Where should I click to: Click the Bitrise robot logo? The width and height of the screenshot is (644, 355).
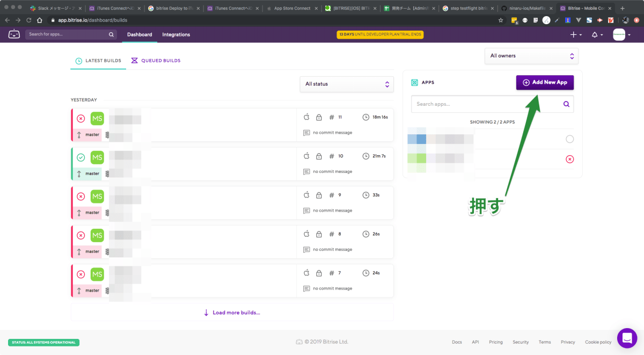pos(14,34)
